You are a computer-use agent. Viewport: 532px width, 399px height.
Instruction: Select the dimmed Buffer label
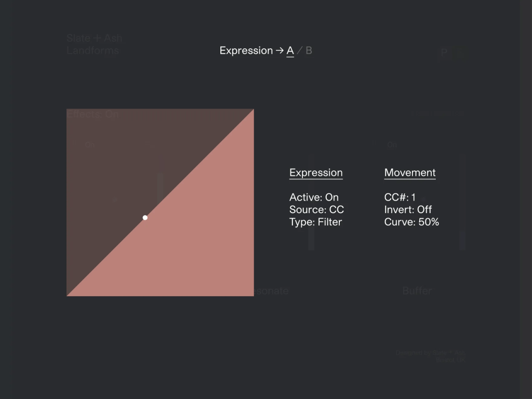click(417, 291)
